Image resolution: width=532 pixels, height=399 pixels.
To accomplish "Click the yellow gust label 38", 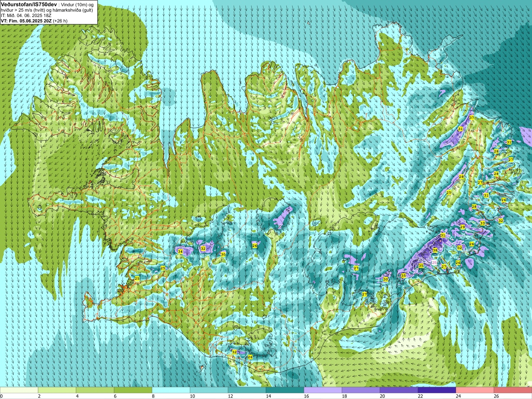I will [x=435, y=250].
